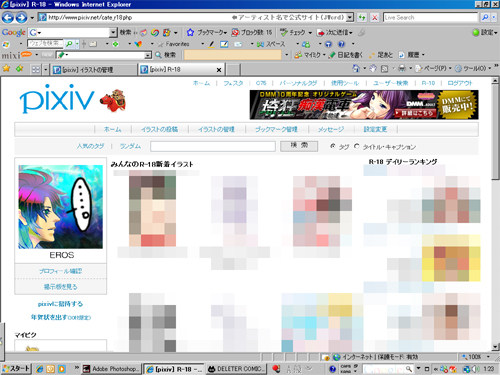Click the mail envelope icon in Live toolbar
This screenshot has height=375, width=500.
(238, 44)
